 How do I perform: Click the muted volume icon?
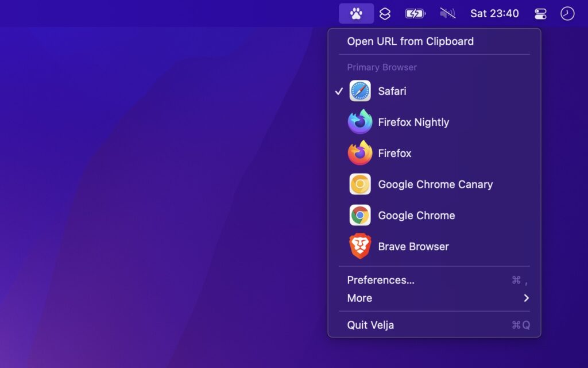447,14
